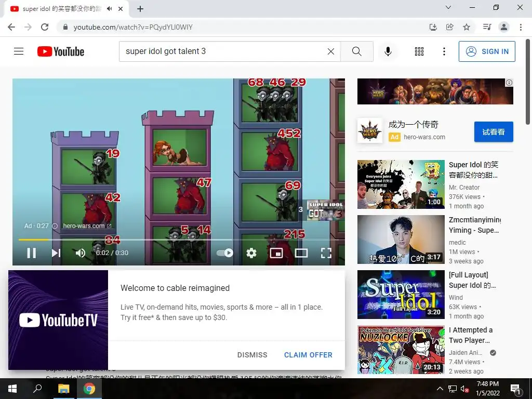
Task: Select the super idol YouTube tab
Action: click(61, 9)
